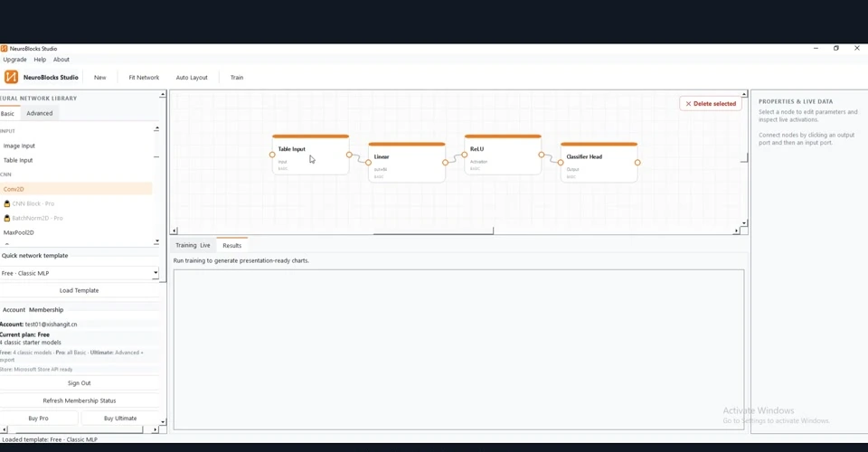Click the Delete selected button
The image size is (868, 452).
(x=711, y=103)
